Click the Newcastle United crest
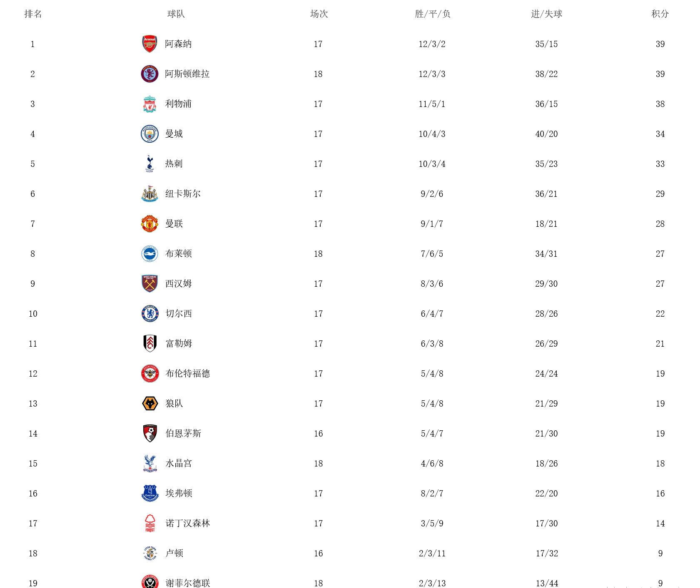700x588 pixels. [149, 194]
